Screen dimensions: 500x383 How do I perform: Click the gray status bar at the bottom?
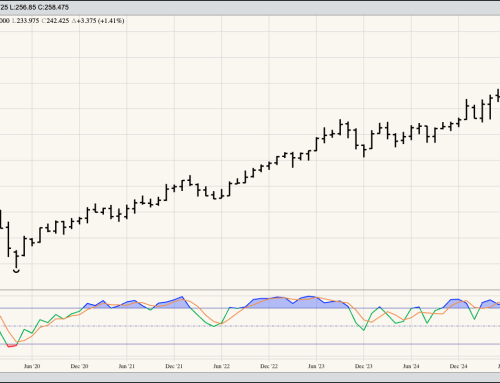250,377
